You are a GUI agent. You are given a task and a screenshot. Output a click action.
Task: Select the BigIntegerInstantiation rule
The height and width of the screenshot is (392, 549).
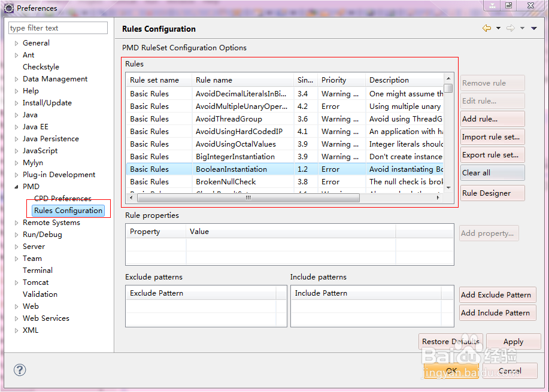click(x=284, y=157)
